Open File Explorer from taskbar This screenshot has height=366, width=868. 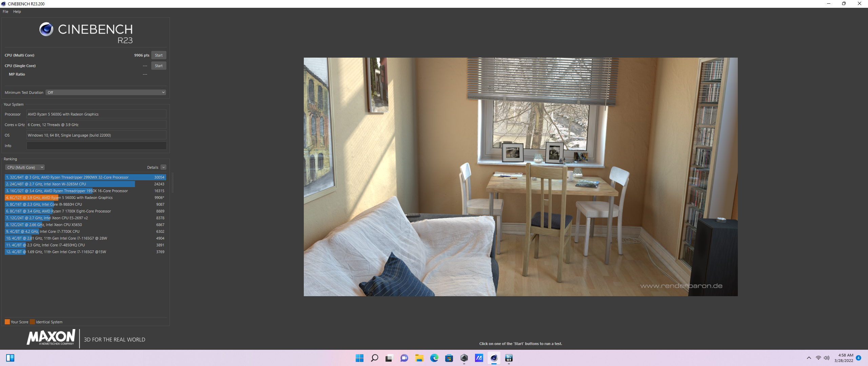419,358
